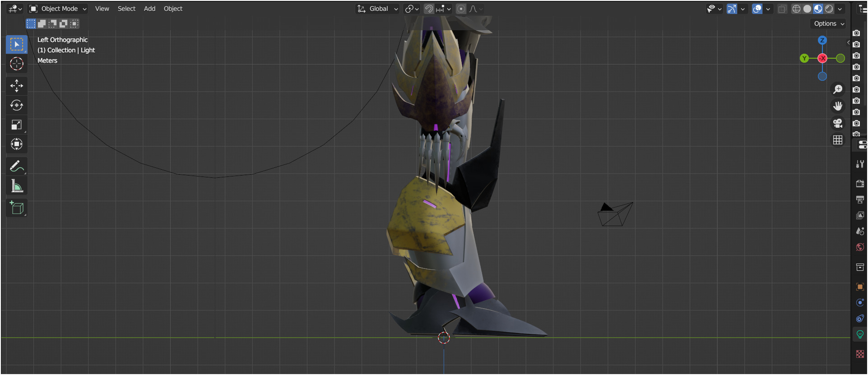Toggle the camera view button
The height and width of the screenshot is (375, 868).
838,123
